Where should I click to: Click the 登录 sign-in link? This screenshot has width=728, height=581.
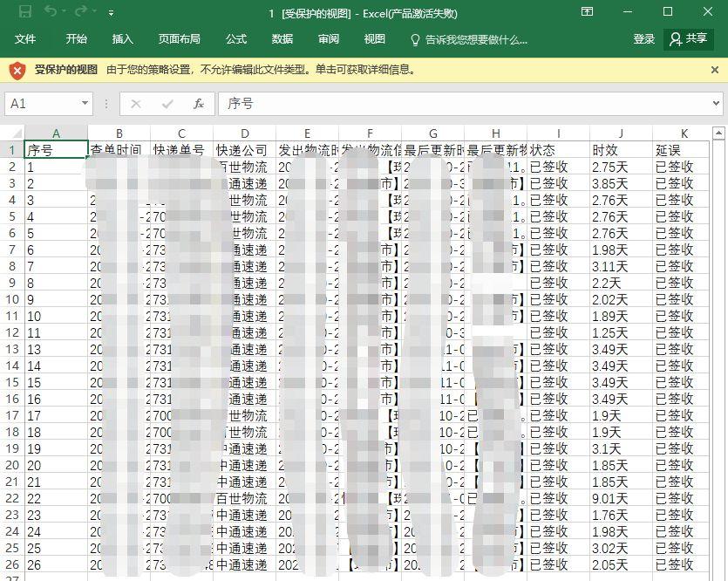(644, 39)
